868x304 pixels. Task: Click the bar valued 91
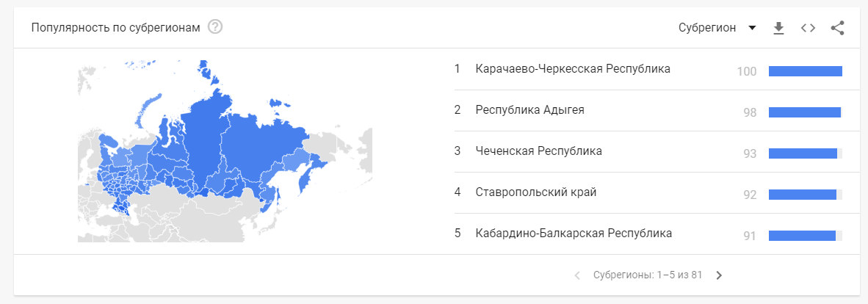(x=802, y=235)
